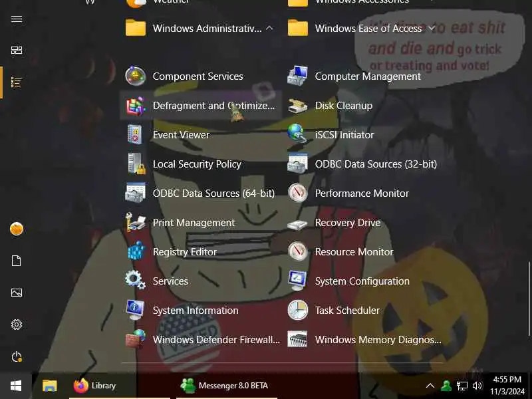
Task: Expand Start menu hamburger navigation
Action: pos(16,19)
